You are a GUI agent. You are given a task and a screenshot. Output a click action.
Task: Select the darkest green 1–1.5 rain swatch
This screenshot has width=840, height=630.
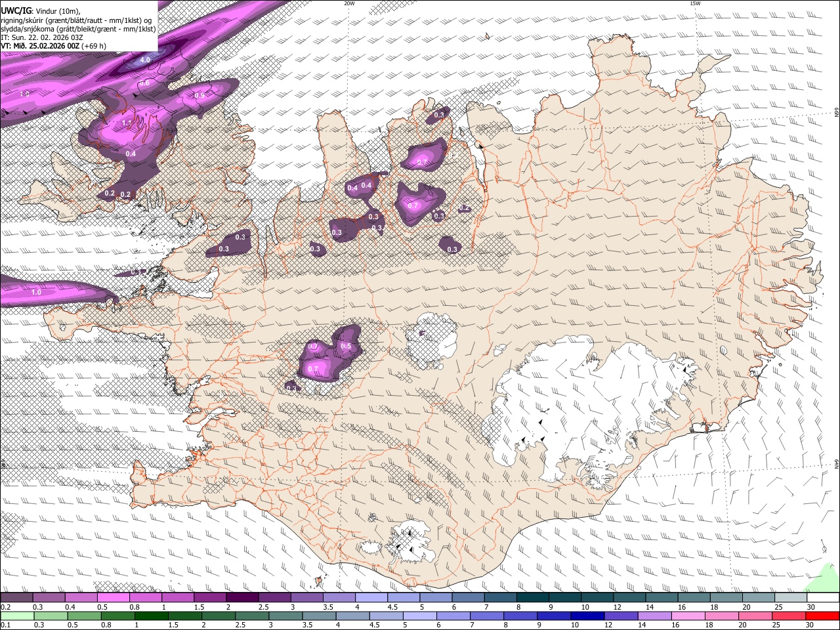(151, 616)
